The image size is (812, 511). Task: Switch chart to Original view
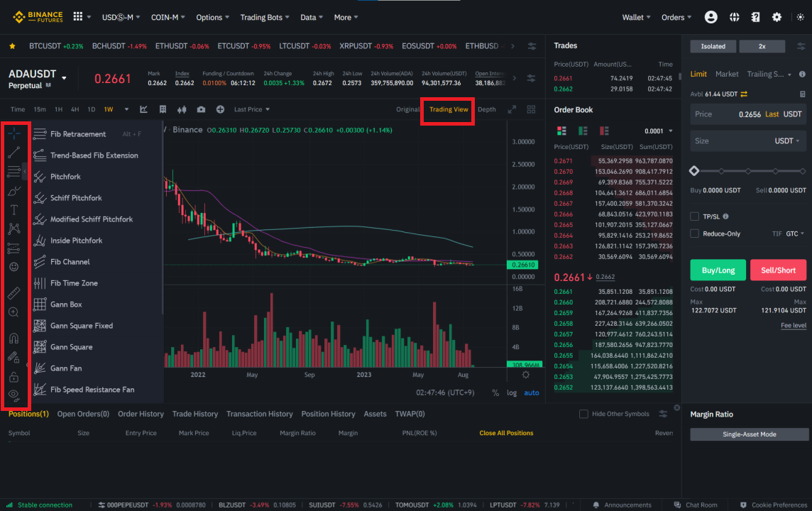[x=407, y=109]
